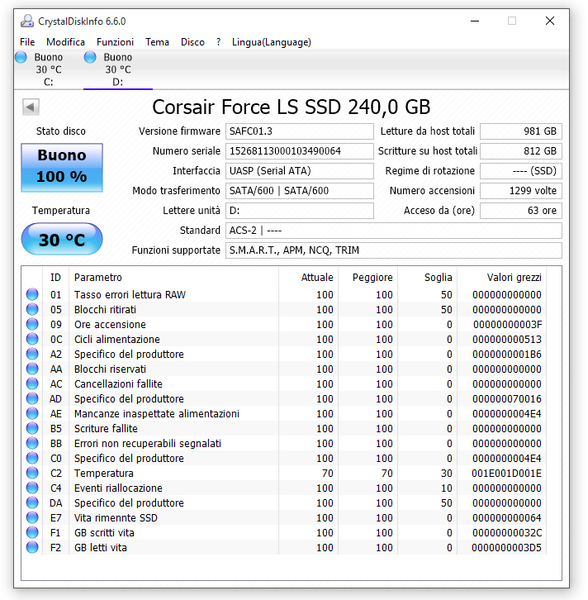The height and width of the screenshot is (600, 588).
Task: Click the Peggiore column header
Action: (368, 277)
